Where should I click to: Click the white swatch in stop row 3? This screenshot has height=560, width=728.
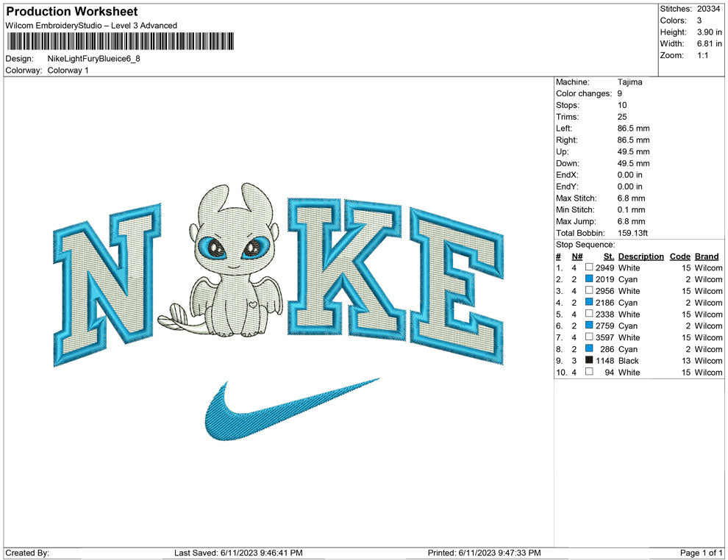(x=589, y=290)
